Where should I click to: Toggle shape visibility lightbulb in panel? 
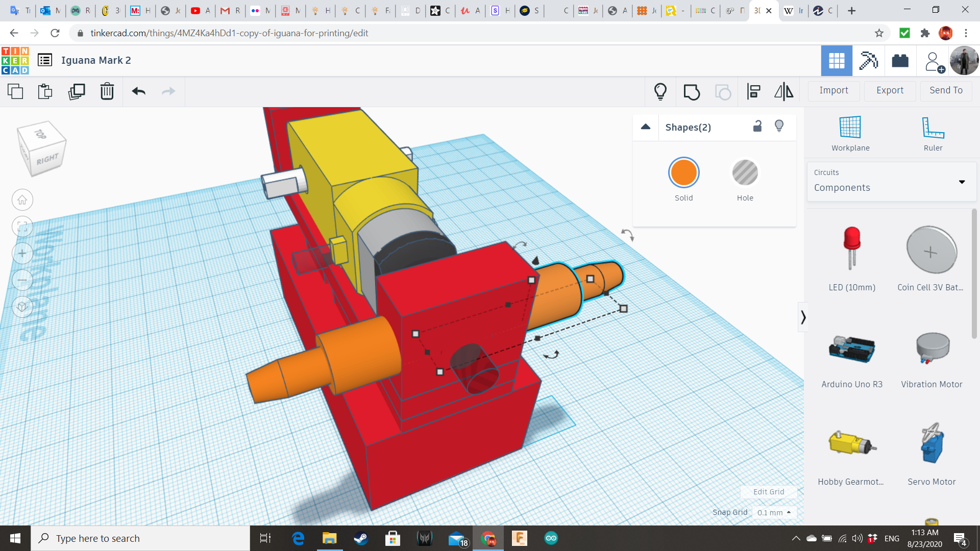point(779,127)
